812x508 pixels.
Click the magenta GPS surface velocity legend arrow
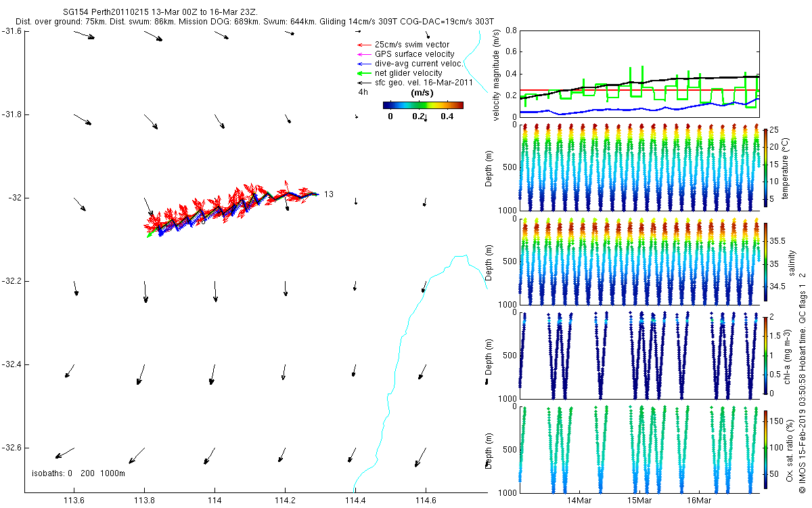363,54
